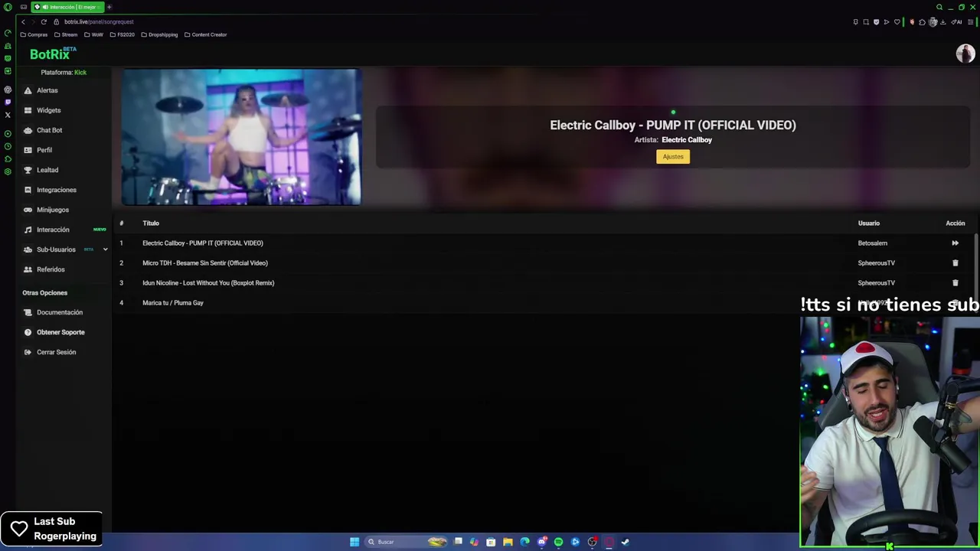Open Spotify from the taskbar

[x=558, y=542]
